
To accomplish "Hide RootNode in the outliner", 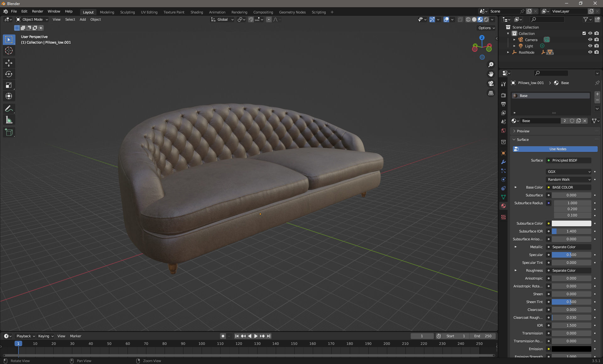I will pos(590,52).
